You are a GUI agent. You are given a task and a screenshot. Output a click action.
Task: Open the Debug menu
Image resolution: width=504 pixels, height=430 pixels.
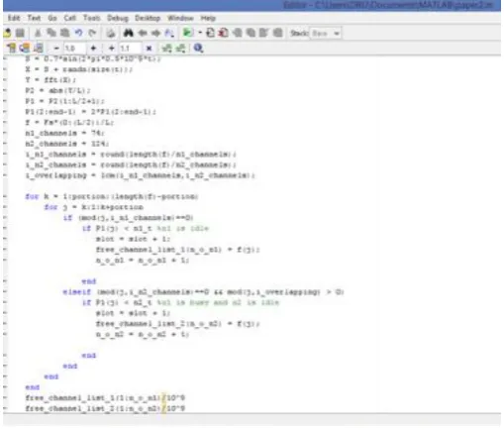coord(118,18)
